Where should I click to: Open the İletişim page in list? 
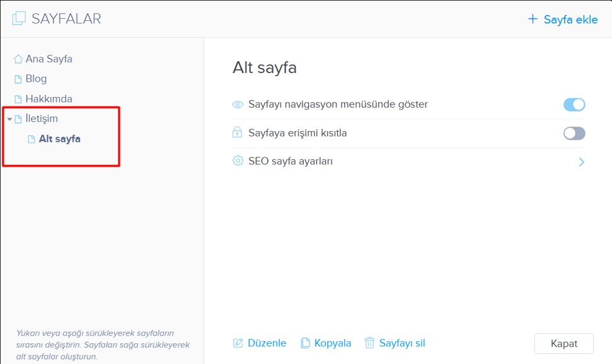coord(42,119)
